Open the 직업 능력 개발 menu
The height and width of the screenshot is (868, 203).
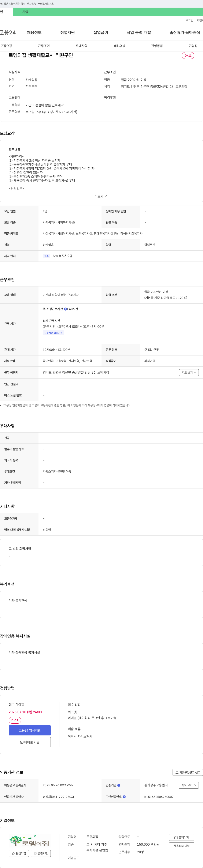[x=139, y=32]
